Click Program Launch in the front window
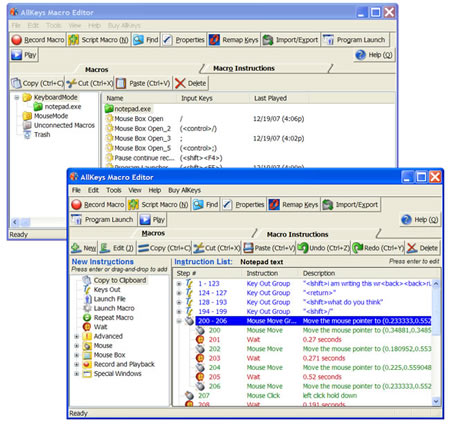 point(103,219)
